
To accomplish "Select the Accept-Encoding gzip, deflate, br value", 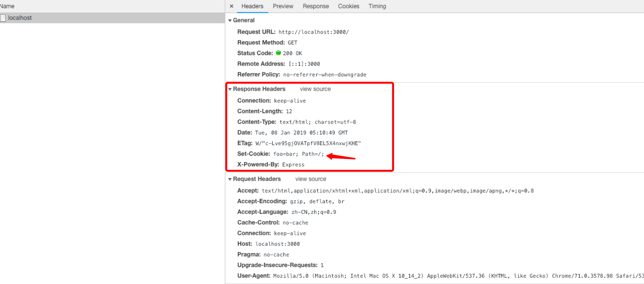I will (317, 202).
